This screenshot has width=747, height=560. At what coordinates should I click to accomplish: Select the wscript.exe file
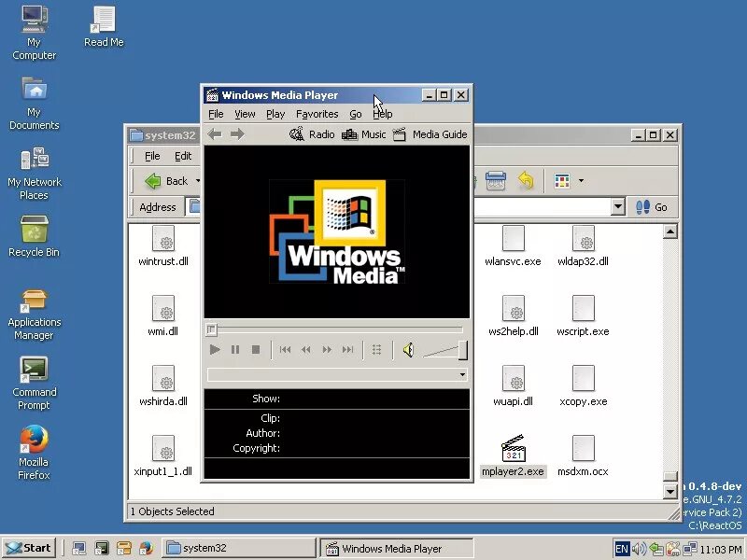coord(583,315)
